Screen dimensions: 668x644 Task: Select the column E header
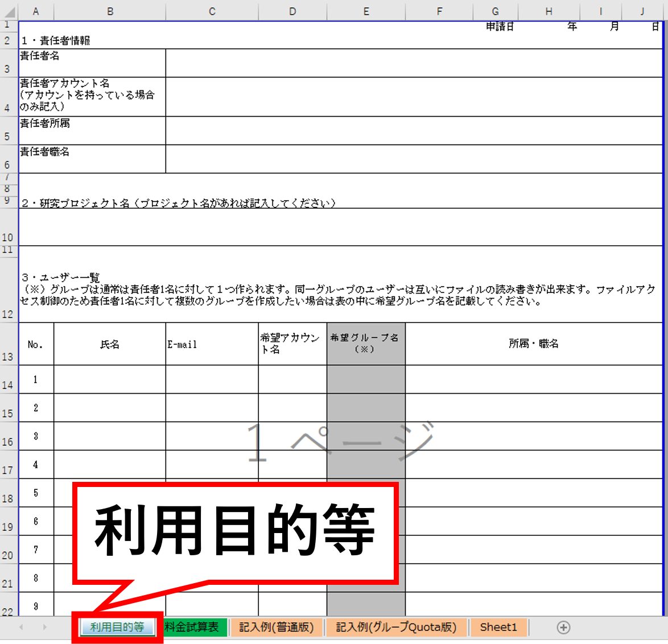[x=366, y=11]
